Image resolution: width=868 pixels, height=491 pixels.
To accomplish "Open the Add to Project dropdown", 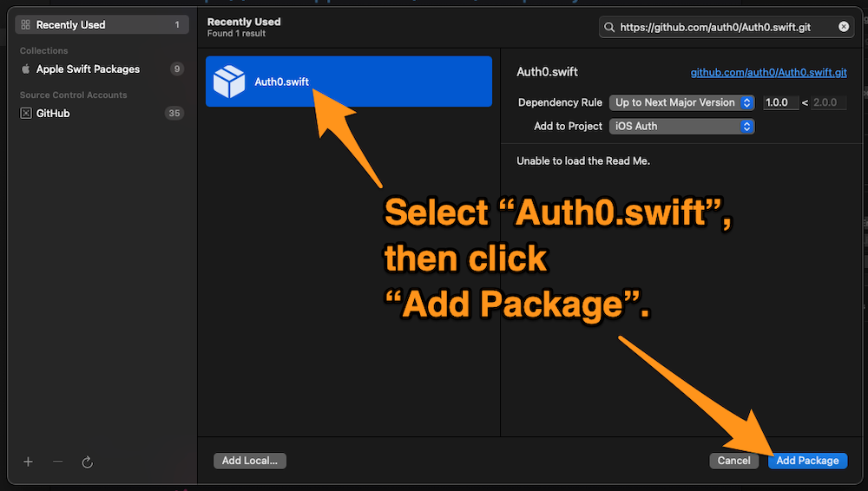I will [682, 126].
